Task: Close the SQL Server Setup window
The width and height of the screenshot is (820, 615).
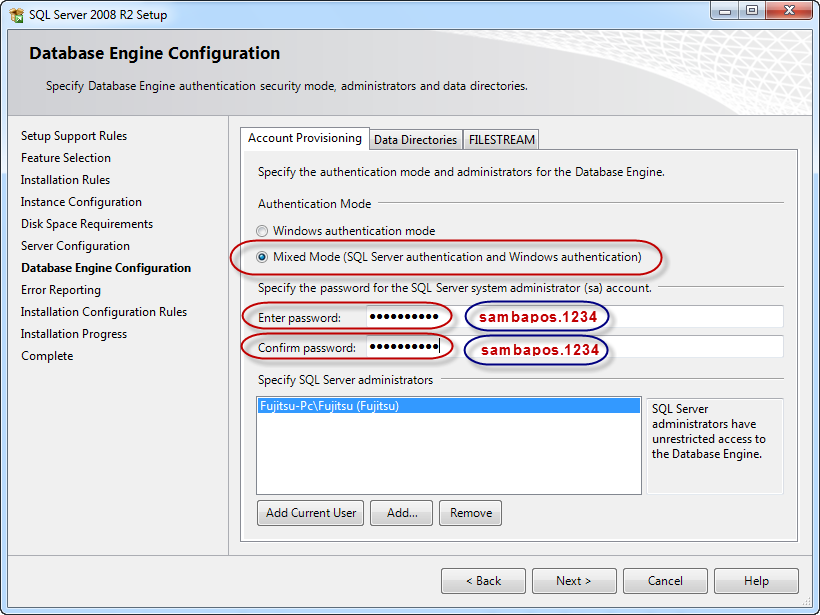Action: [790, 10]
